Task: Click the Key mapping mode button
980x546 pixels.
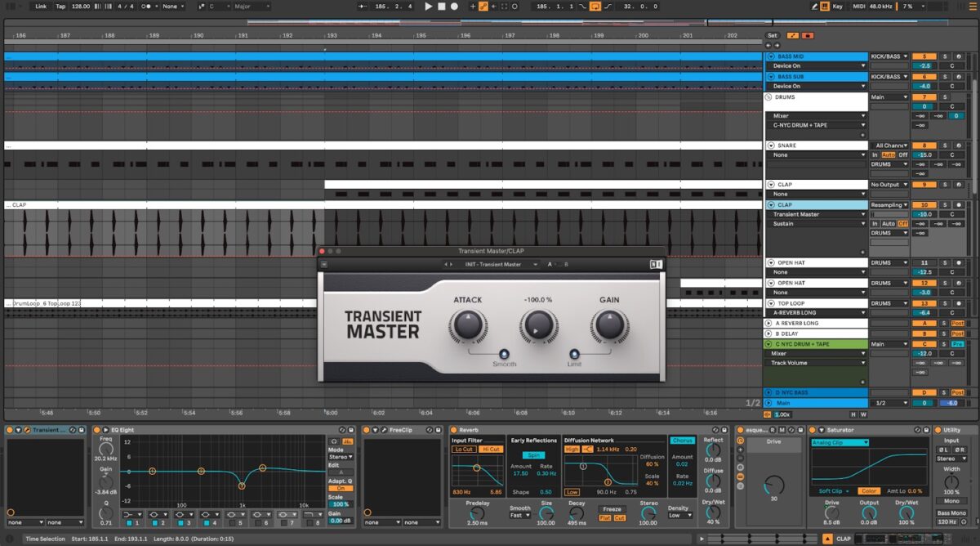Action: [837, 6]
